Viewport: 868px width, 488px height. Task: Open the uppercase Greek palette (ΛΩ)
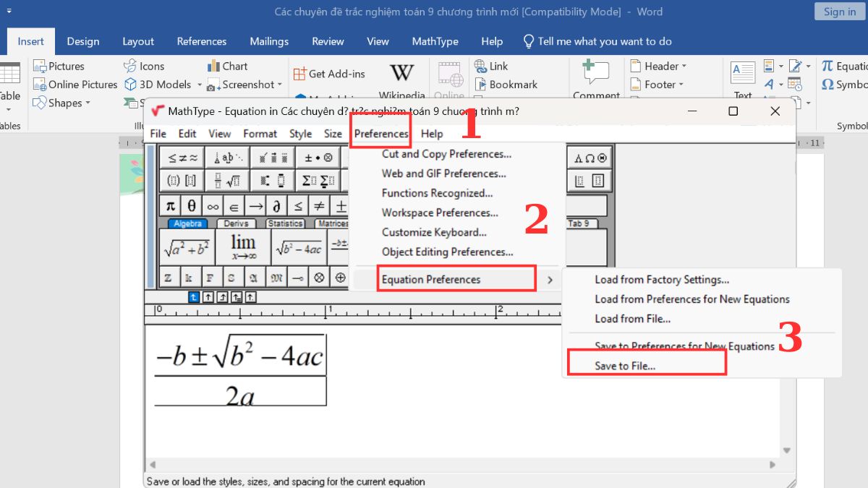point(591,158)
